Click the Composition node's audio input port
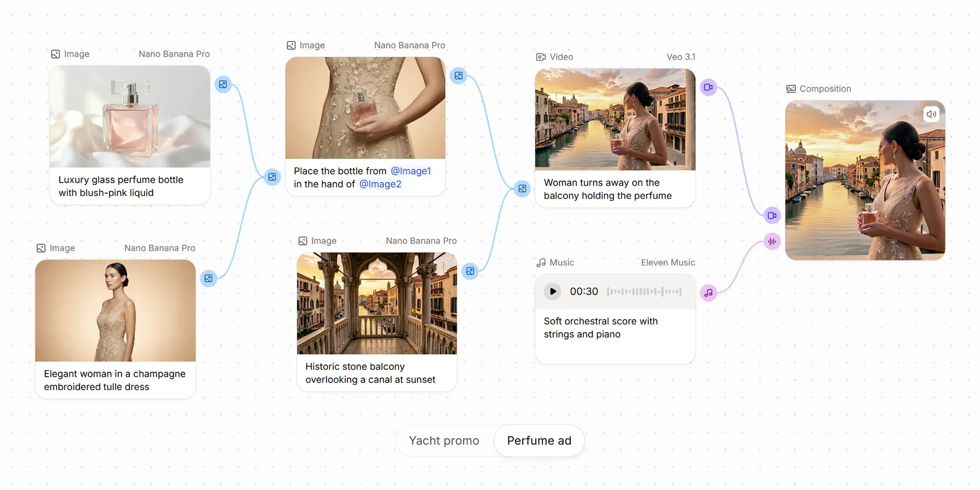980x490 pixels. 772,242
